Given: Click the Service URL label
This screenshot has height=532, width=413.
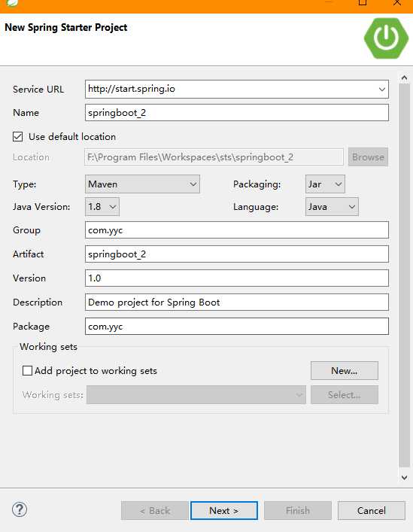Looking at the screenshot, I should point(38,90).
